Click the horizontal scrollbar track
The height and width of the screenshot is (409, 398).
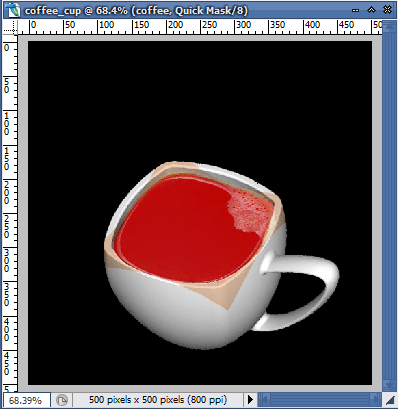click(320, 399)
